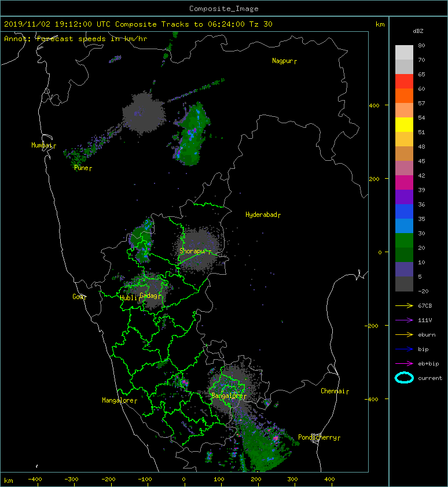Click the Nagpur city label
Image resolution: width=448 pixels, height=487 pixels.
coord(282,61)
